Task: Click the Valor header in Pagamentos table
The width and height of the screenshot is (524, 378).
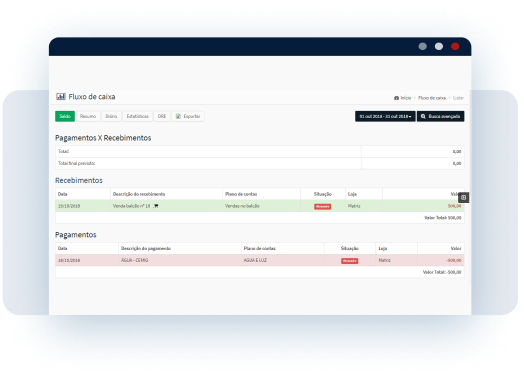Action: 456,248
